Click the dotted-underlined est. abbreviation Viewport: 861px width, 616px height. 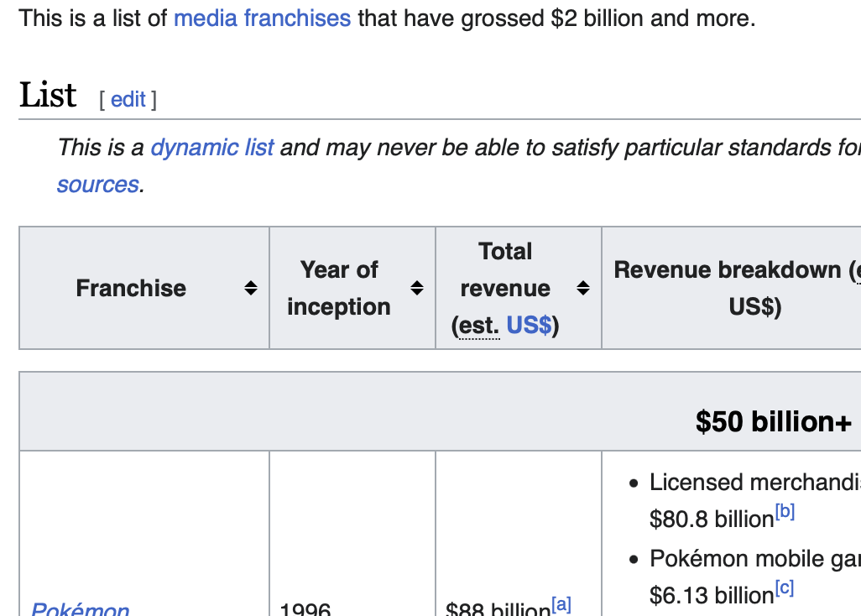coord(477,325)
